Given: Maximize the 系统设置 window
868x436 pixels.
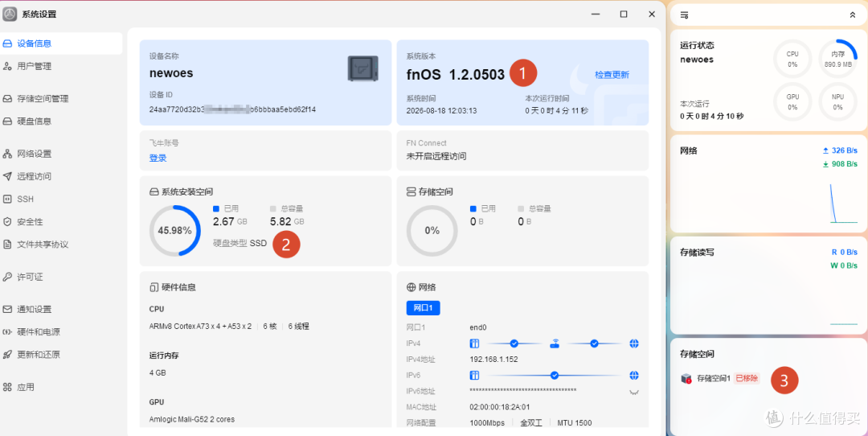Looking at the screenshot, I should [x=624, y=14].
